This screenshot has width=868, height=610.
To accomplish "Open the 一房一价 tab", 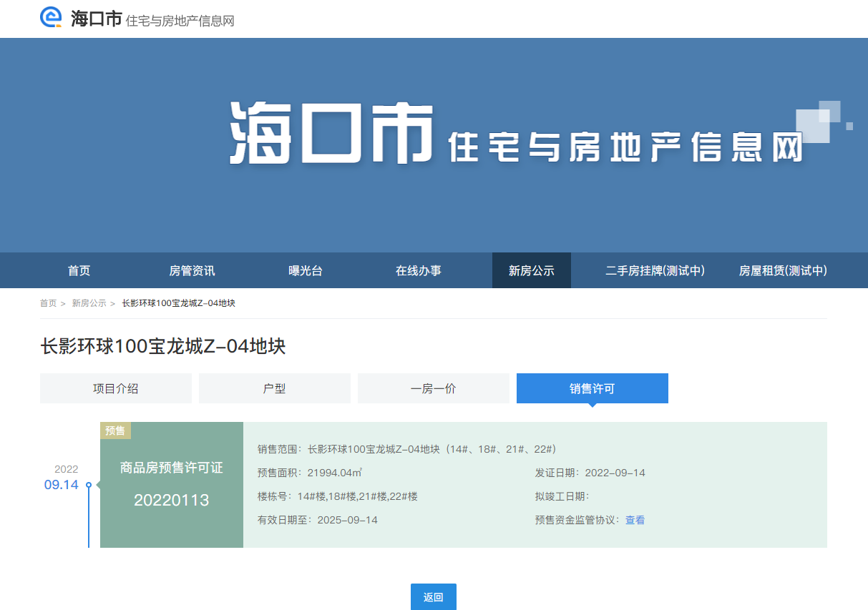I will pyautogui.click(x=434, y=388).
